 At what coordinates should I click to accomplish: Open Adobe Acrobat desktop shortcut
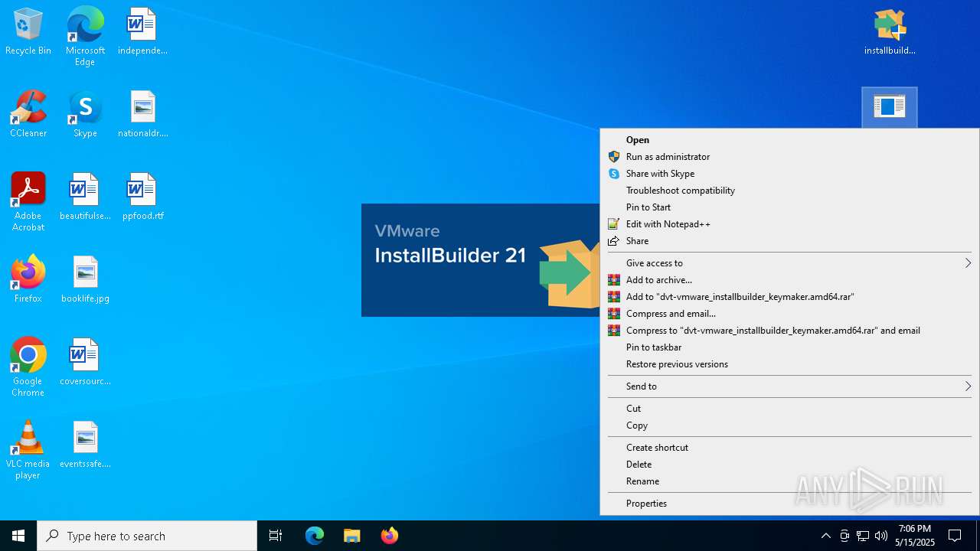pyautogui.click(x=28, y=202)
